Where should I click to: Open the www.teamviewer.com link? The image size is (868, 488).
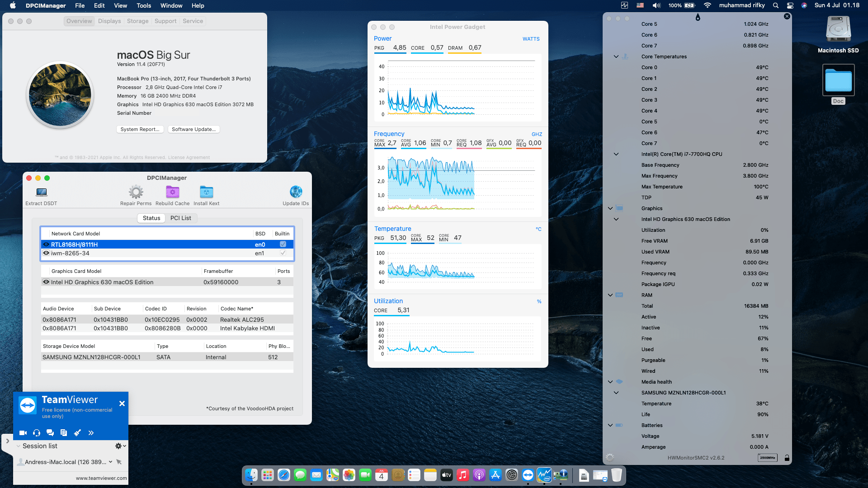coord(101,478)
